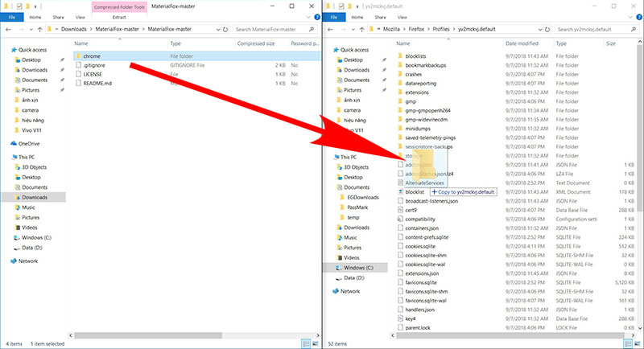This screenshot has width=644, height=349.
Task: Open EGDownloads folder in right sidebar
Action: (x=363, y=197)
